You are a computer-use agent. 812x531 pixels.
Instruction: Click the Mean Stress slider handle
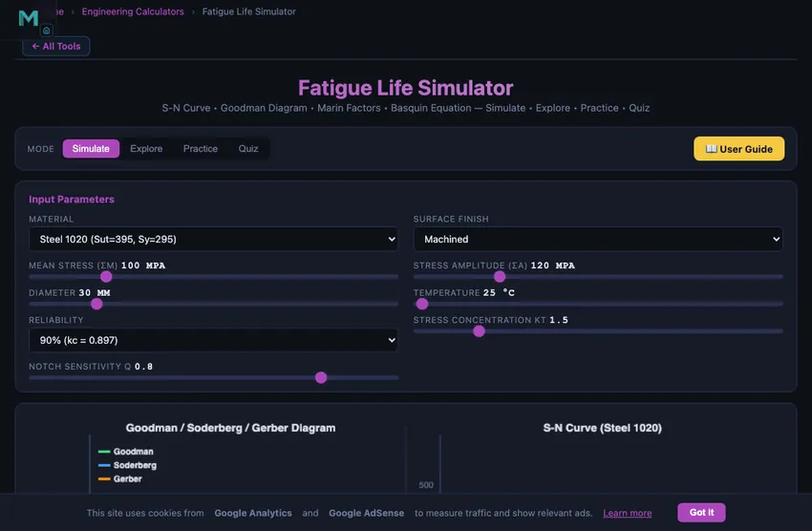(106, 277)
